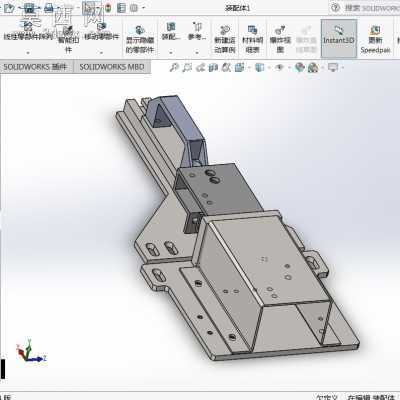Screen dimensions: 400x400
Task: Toggle the Section View icon
Action: pyautogui.click(x=213, y=68)
